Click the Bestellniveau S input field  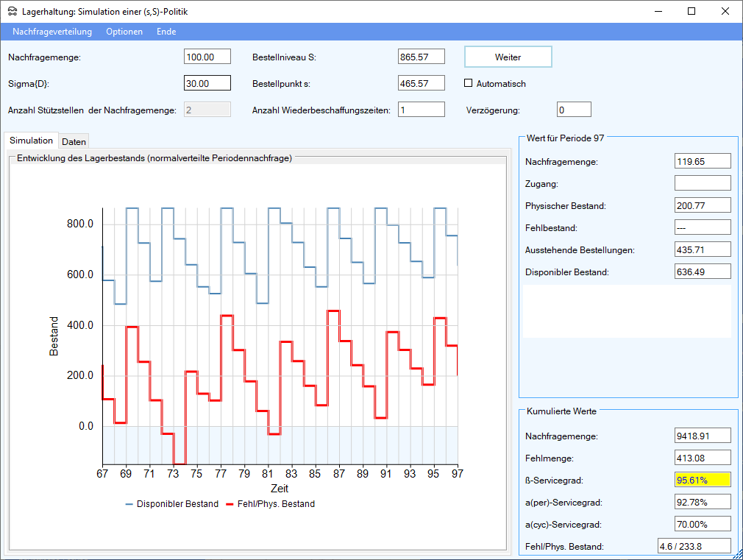421,57
